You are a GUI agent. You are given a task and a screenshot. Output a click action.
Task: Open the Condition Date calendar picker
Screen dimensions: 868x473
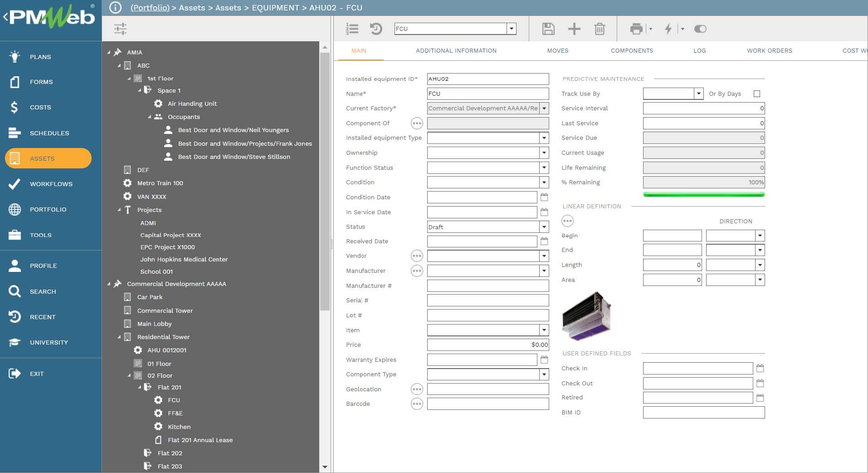[544, 197]
